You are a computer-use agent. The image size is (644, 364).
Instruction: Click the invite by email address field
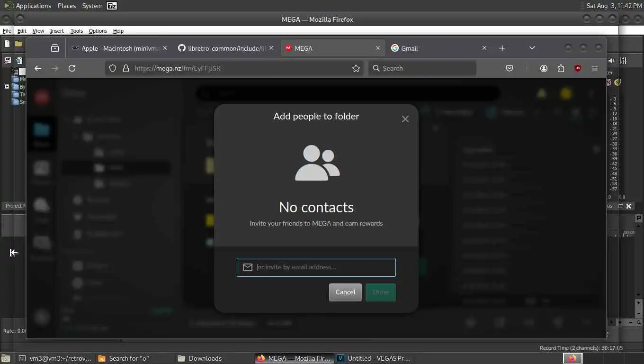point(316,267)
